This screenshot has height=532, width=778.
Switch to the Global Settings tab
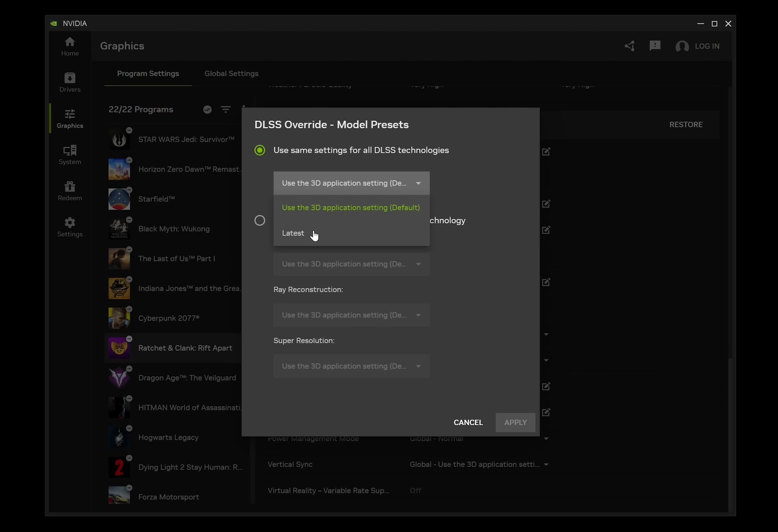point(231,74)
